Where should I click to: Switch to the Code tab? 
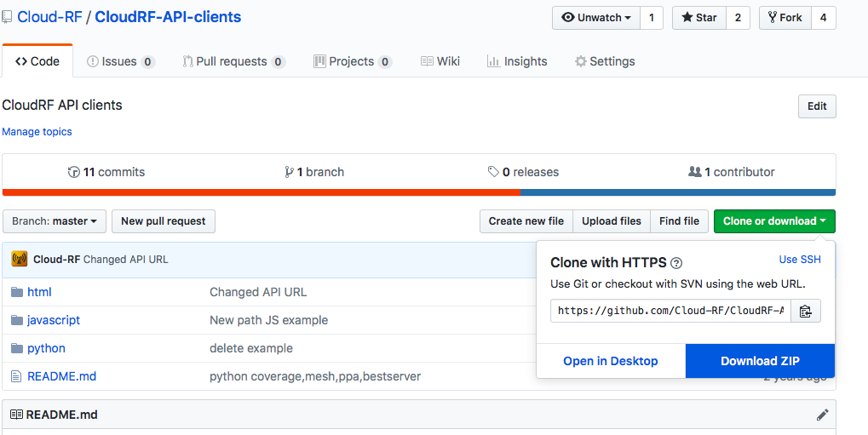pyautogui.click(x=37, y=61)
